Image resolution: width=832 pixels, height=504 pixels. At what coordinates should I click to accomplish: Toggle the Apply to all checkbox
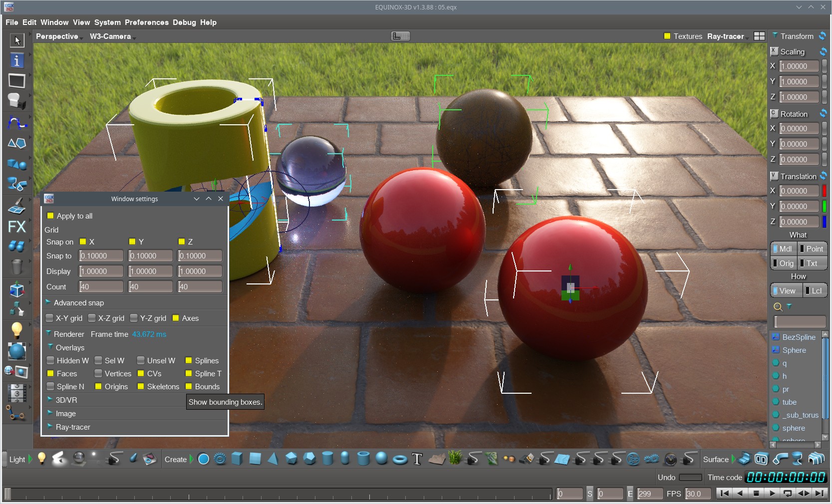(x=50, y=216)
